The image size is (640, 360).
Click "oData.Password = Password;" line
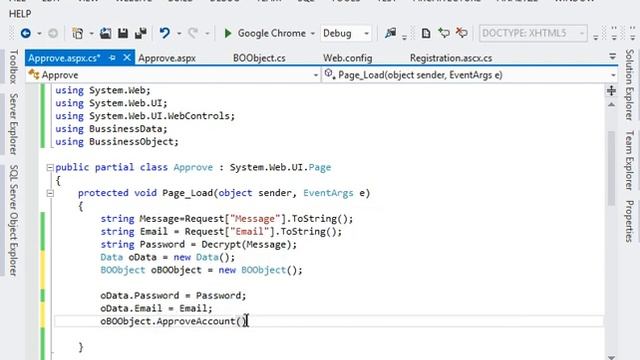point(173,296)
